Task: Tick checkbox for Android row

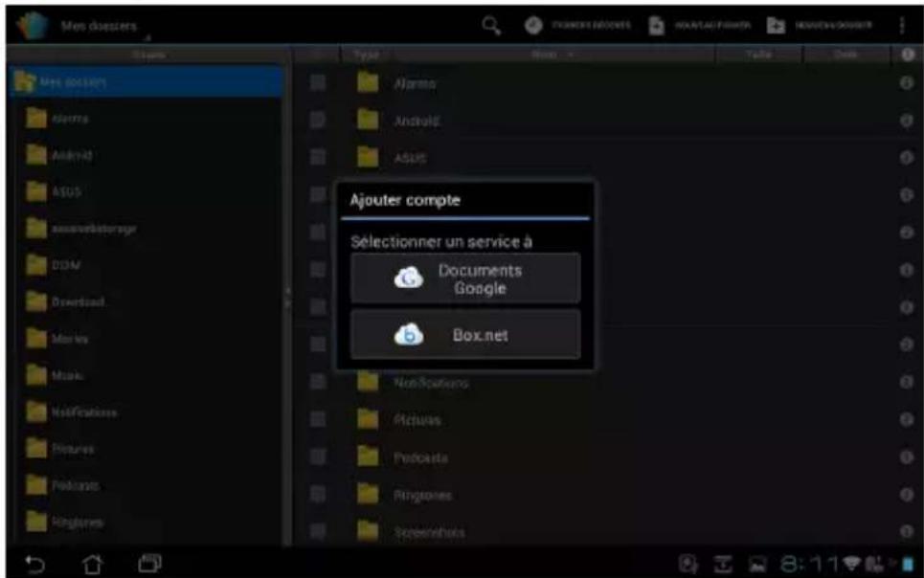Action: (318, 121)
